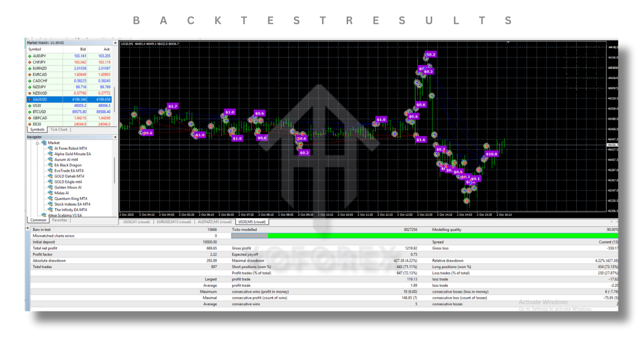Screen dimensions: 644x362
Task: Click the $10.8 trade marker on chart
Action: [x=492, y=154]
